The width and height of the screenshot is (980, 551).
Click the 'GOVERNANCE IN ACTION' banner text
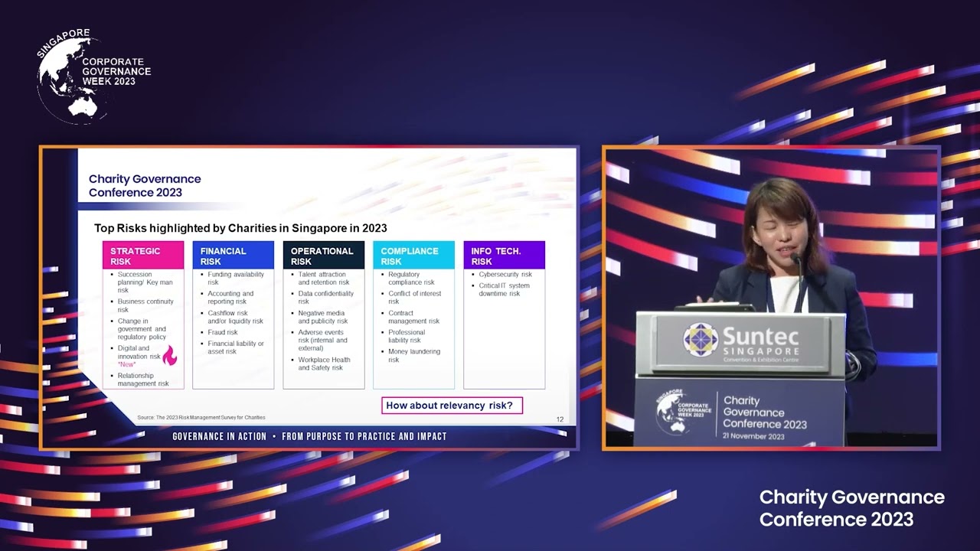(219, 436)
